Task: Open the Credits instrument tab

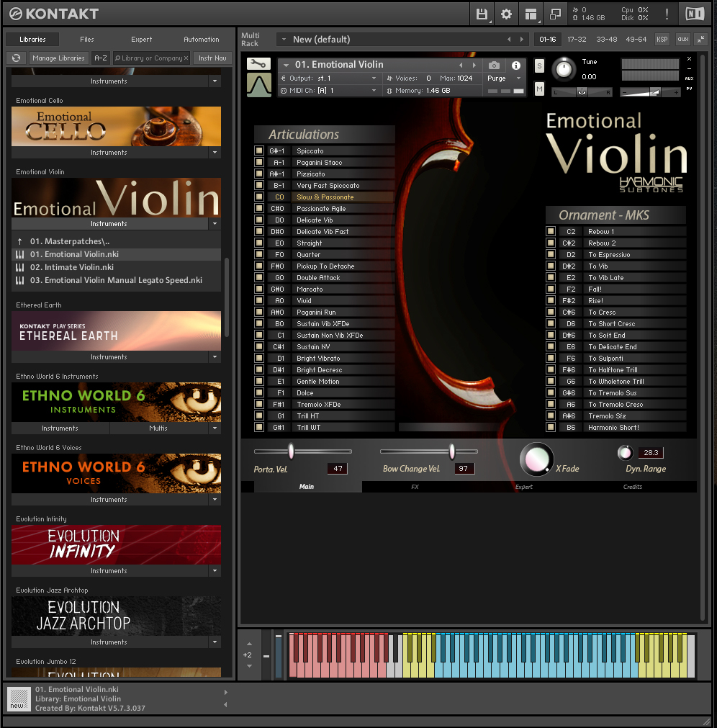Action: 633,487
